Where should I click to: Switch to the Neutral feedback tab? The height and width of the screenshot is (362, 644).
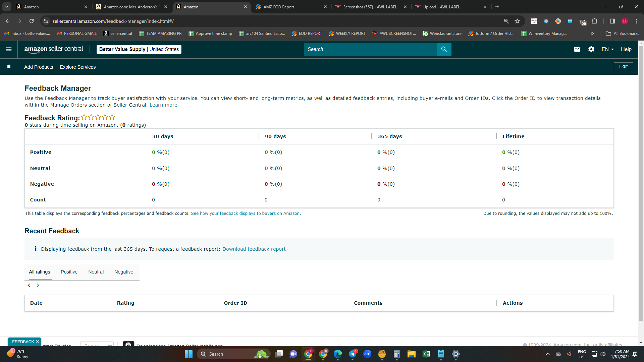96,272
